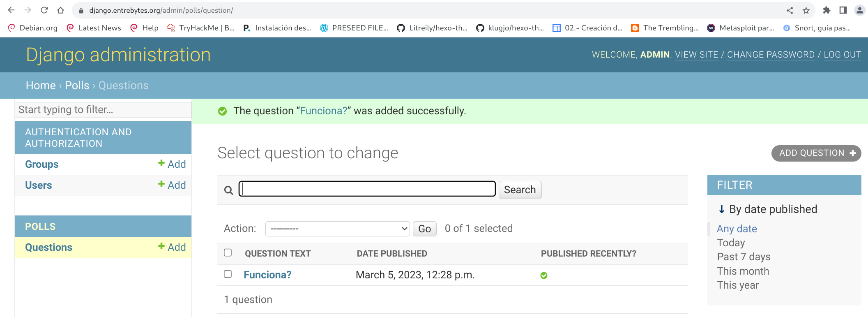The height and width of the screenshot is (317, 868).
Task: Click the browser reload icon
Action: [44, 10]
